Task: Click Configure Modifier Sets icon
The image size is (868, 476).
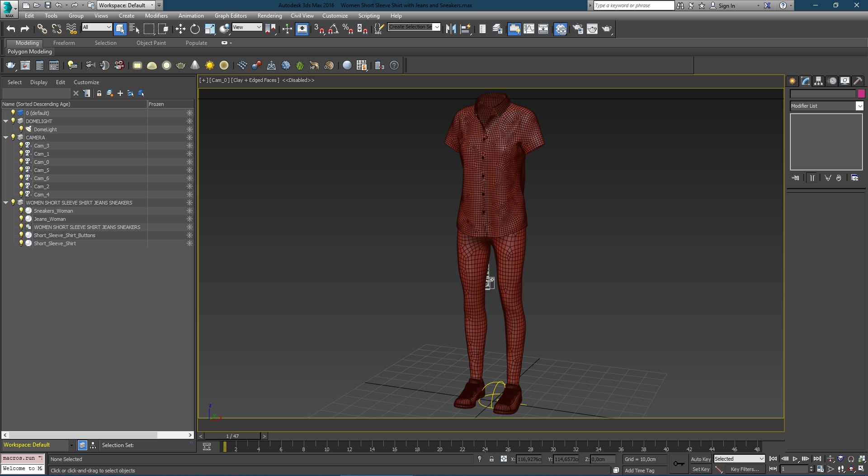Action: coord(854,178)
